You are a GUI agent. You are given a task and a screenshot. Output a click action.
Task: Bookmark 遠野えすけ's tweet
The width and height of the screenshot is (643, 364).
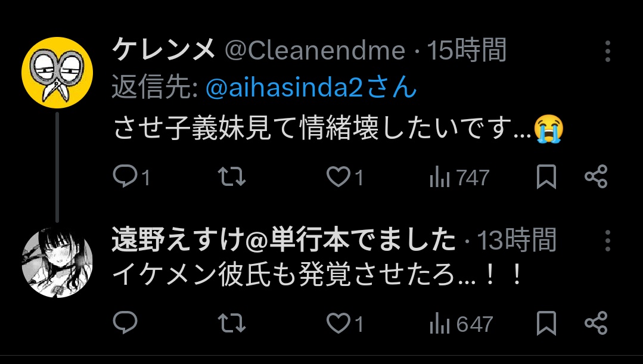coord(546,323)
